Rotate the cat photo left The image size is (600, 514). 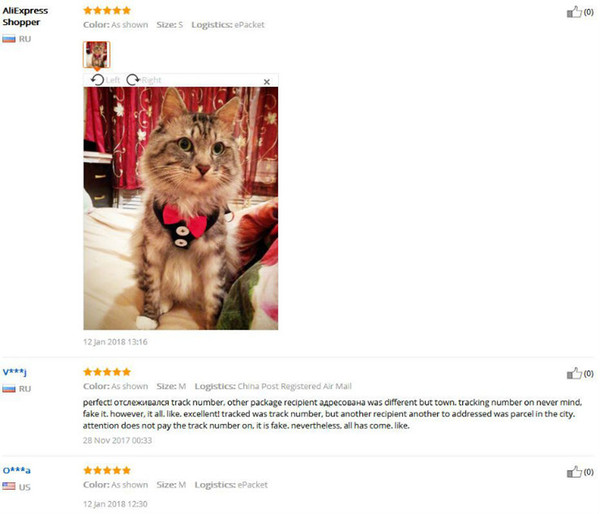click(105, 80)
